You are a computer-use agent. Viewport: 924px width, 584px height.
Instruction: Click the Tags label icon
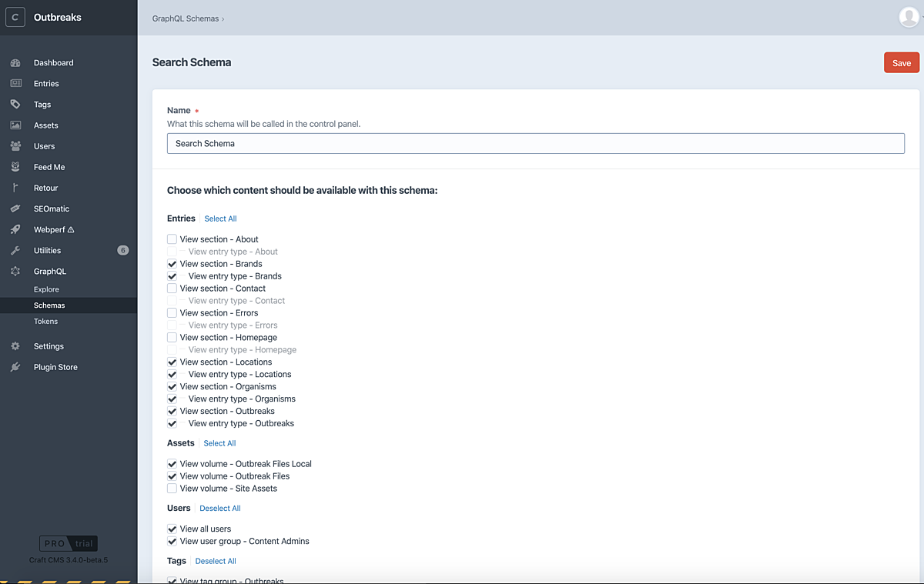coord(15,104)
